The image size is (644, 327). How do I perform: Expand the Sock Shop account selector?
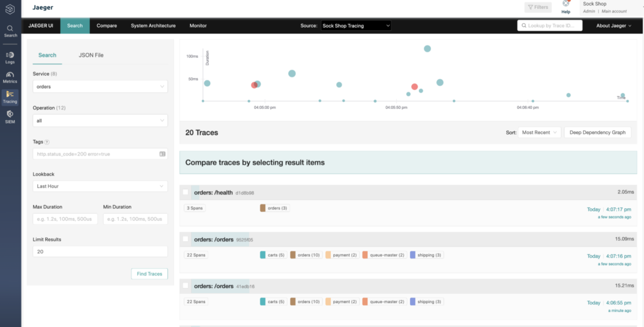(611, 8)
